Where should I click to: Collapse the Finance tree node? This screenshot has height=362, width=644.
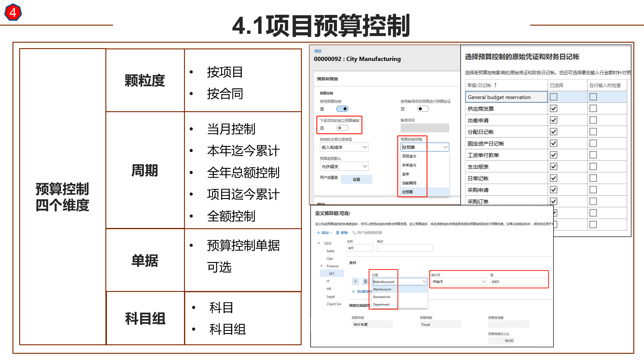321,266
